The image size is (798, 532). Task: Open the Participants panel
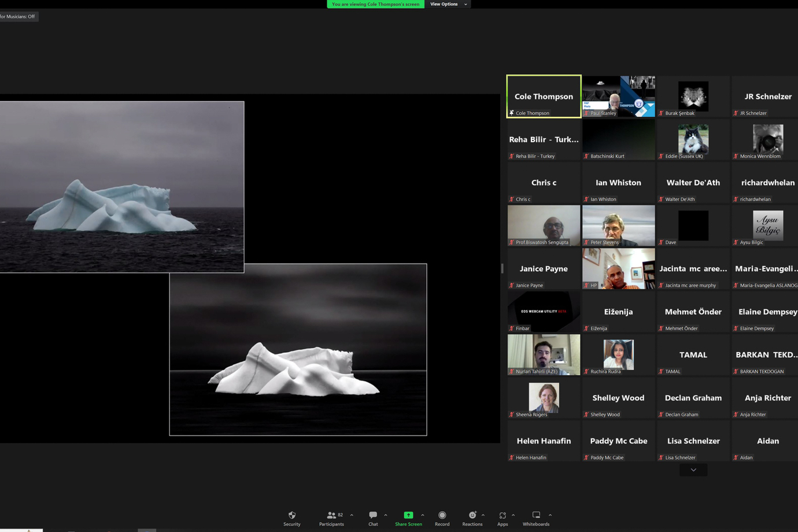[331, 518]
